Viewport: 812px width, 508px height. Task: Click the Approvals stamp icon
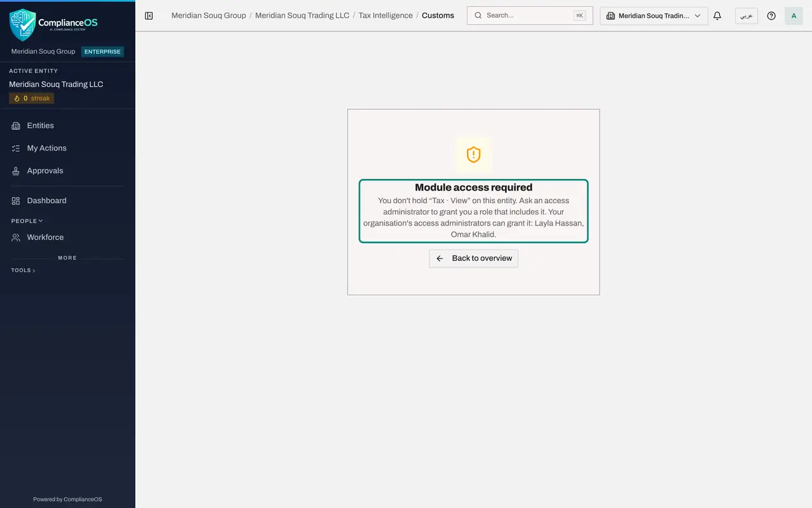tap(16, 171)
